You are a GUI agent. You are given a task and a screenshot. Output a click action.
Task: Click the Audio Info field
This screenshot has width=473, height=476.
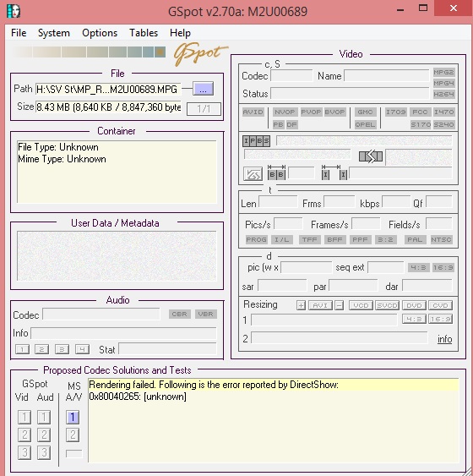123,333
